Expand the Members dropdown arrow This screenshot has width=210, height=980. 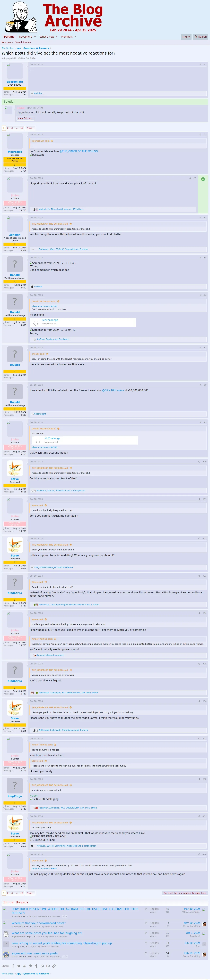click(x=75, y=37)
